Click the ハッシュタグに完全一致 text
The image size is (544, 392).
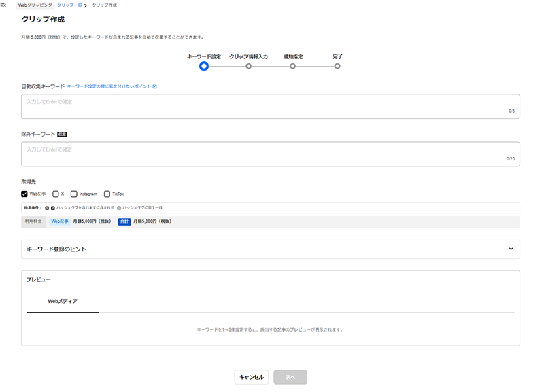[142, 208]
